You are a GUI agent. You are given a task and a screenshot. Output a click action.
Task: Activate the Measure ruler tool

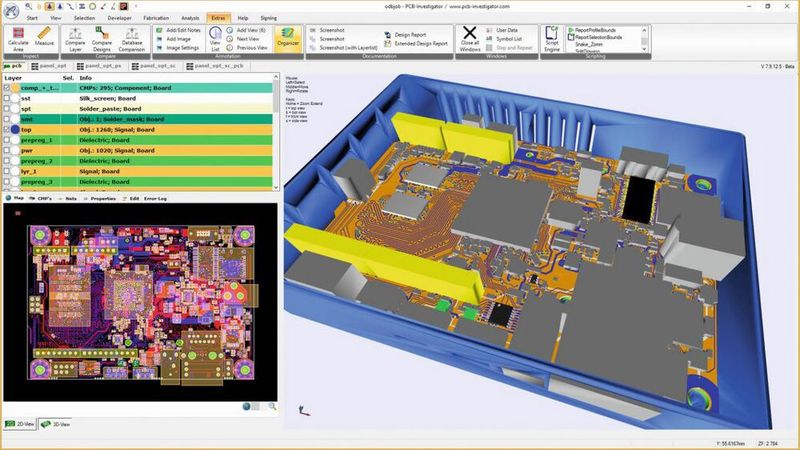(44, 37)
